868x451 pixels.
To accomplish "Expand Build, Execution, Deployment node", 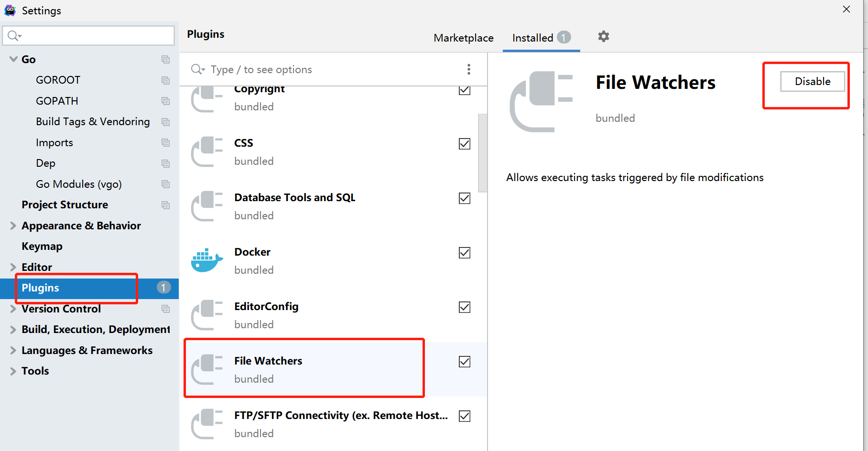I will click(13, 330).
